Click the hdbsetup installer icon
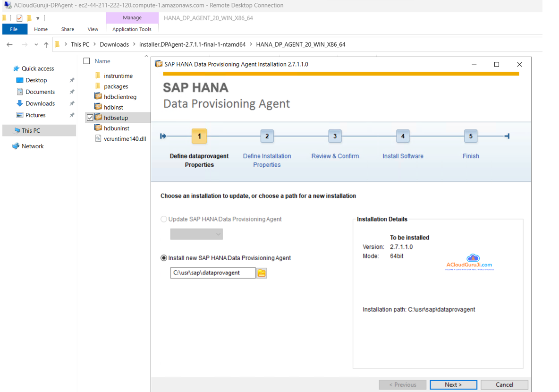This screenshot has width=559, height=392. 98,118
